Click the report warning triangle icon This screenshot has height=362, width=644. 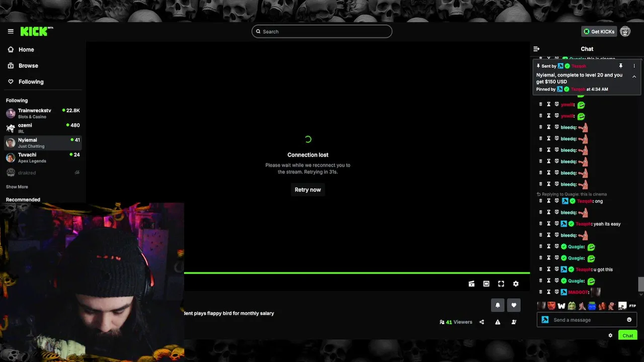coord(498,322)
